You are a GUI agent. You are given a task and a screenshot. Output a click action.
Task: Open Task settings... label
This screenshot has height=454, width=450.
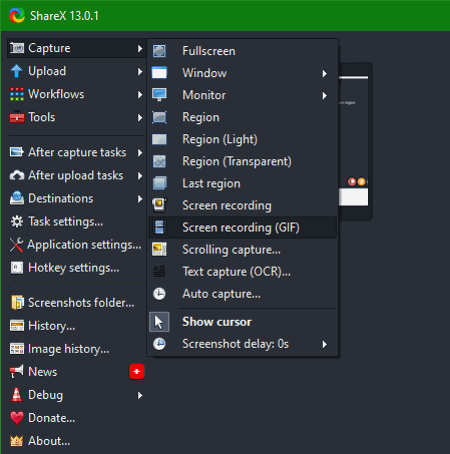pyautogui.click(x=66, y=222)
